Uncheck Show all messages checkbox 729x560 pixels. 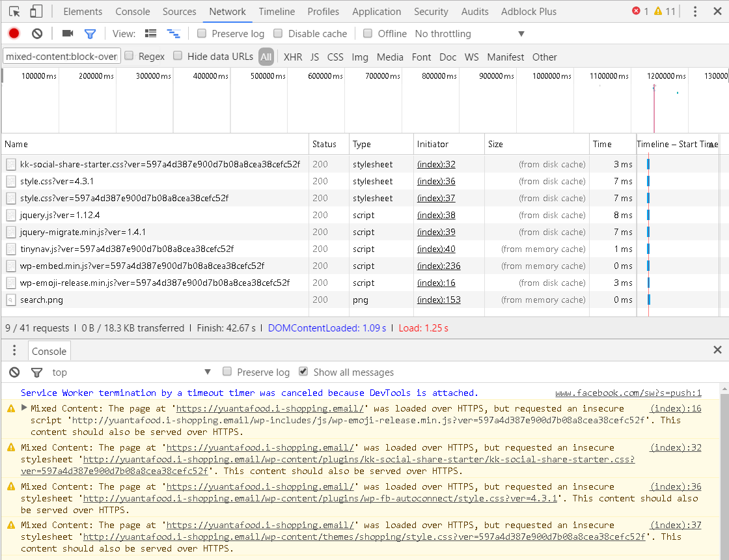(x=303, y=371)
